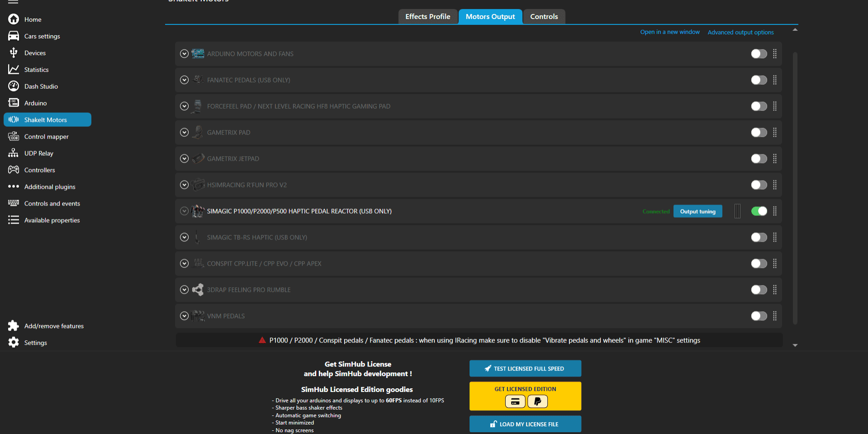Click drag handle dots on VNM Pedals row

(775, 316)
